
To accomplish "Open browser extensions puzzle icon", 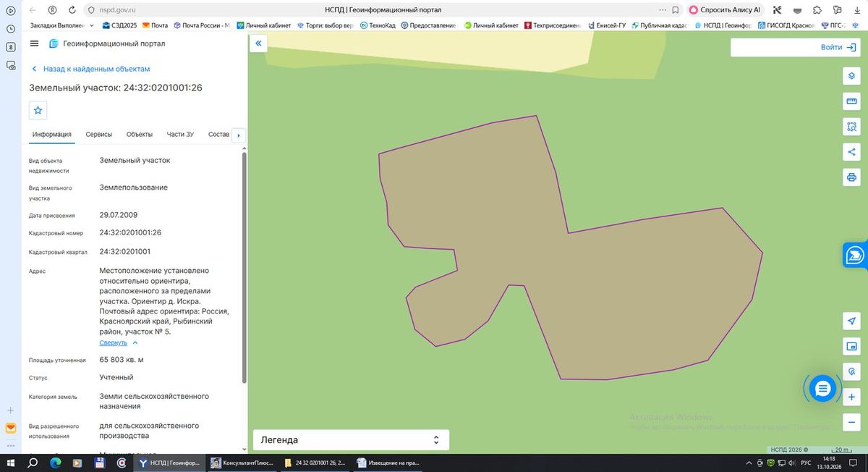I will [x=817, y=10].
